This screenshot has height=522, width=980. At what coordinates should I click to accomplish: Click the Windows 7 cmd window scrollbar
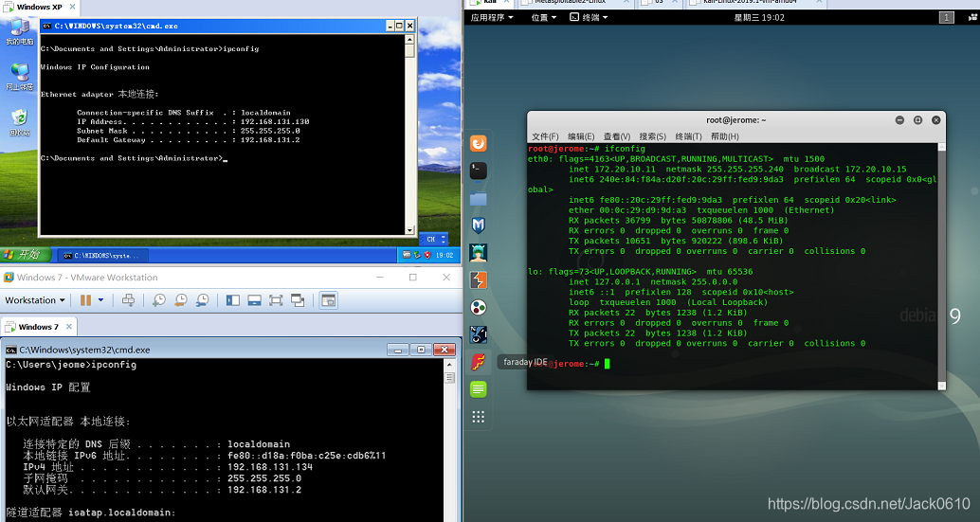449,441
